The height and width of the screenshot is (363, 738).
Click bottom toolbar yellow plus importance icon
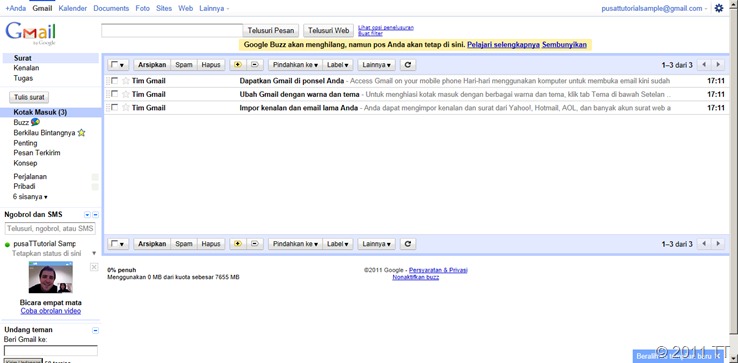pos(238,243)
